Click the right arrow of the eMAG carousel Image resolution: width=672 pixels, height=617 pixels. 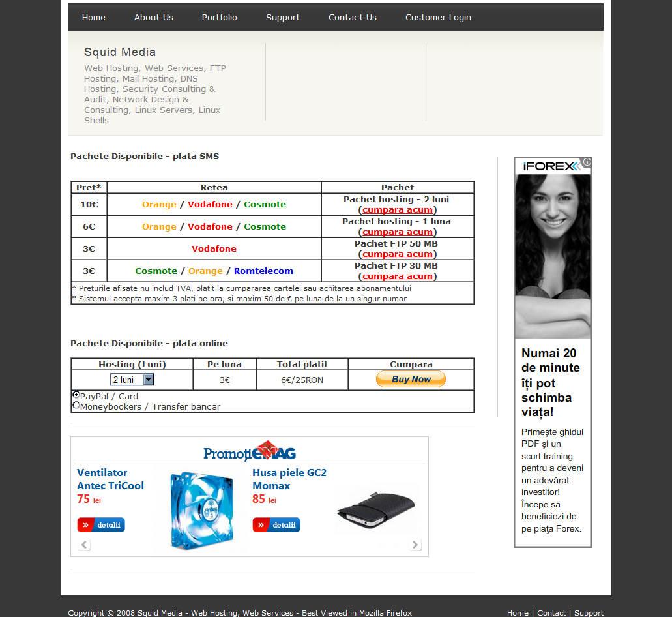(415, 545)
